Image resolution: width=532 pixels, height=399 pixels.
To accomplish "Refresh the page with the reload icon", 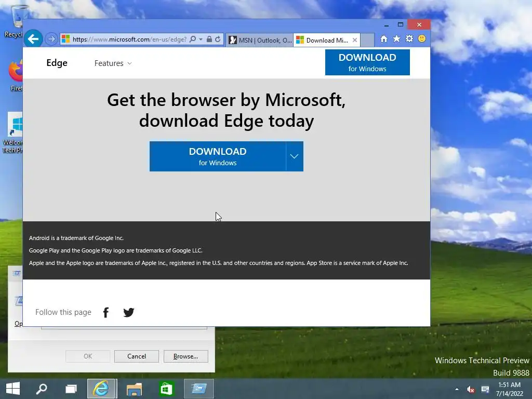I will [x=218, y=39].
